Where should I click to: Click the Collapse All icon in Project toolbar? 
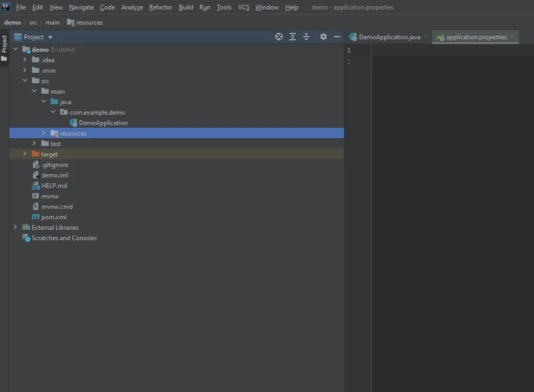coord(306,37)
